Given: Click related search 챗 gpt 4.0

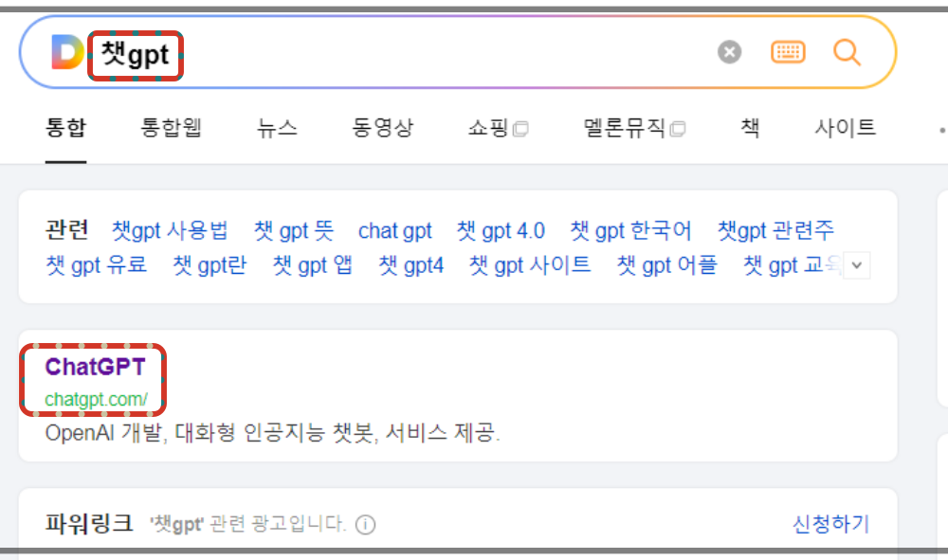Looking at the screenshot, I should (500, 229).
